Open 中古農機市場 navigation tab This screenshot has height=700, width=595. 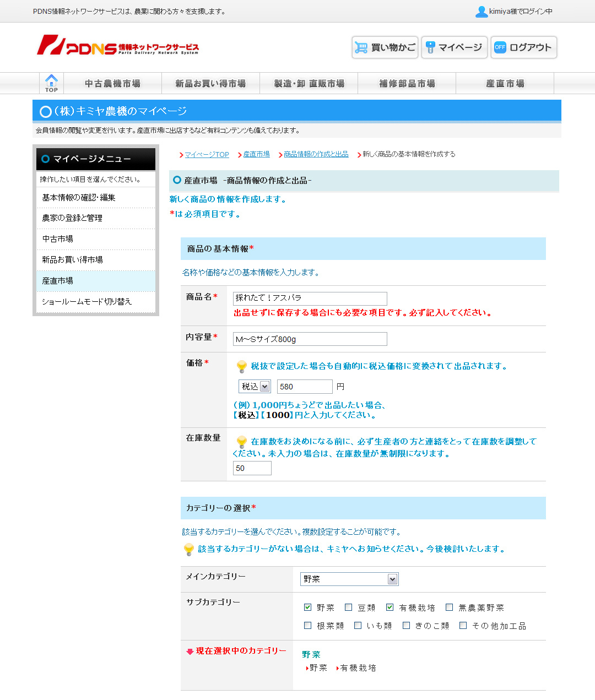pos(112,84)
